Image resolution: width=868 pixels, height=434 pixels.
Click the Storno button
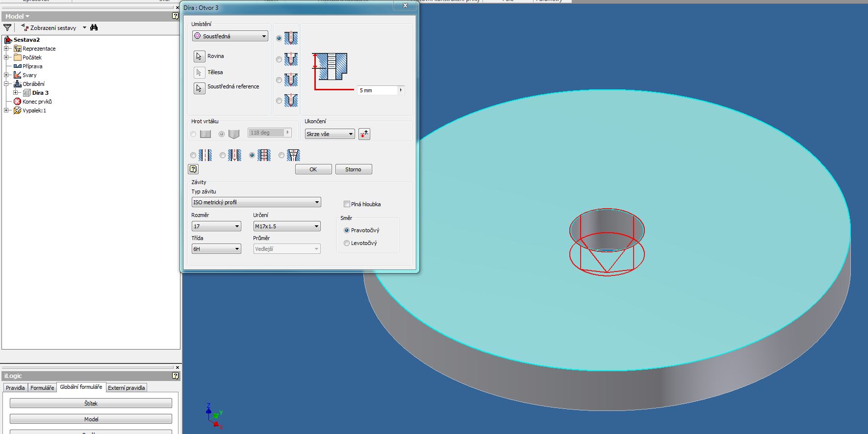coord(353,169)
